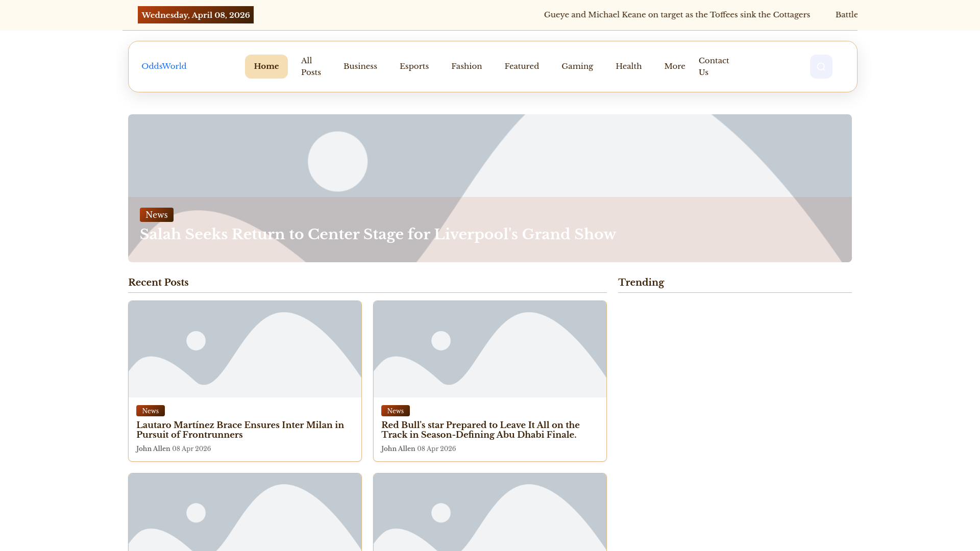
Task: Expand the More menu
Action: 674,66
